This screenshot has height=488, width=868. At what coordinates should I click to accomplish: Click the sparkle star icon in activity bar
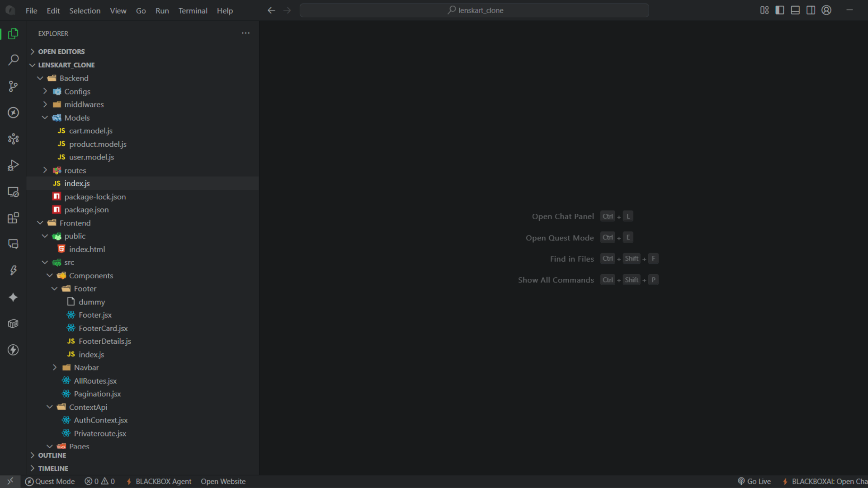(x=13, y=297)
